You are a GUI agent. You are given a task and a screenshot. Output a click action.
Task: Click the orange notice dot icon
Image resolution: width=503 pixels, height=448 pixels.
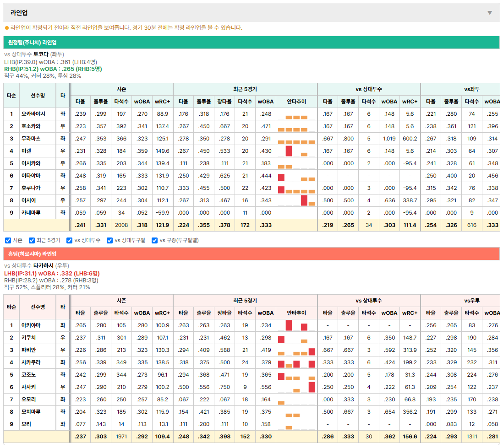coord(7,28)
